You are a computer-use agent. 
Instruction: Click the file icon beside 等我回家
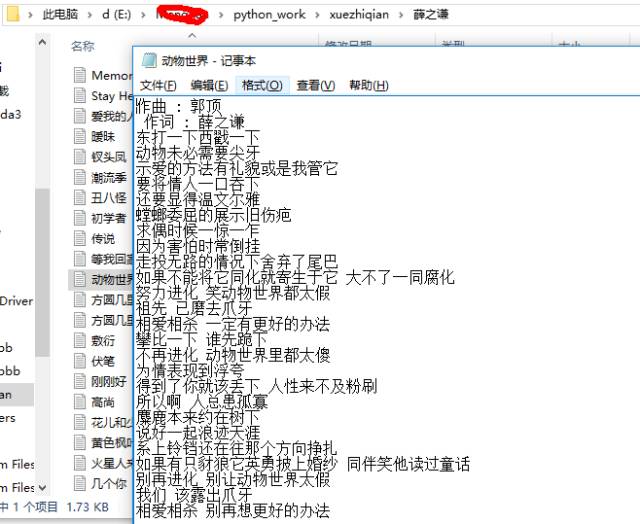point(80,259)
